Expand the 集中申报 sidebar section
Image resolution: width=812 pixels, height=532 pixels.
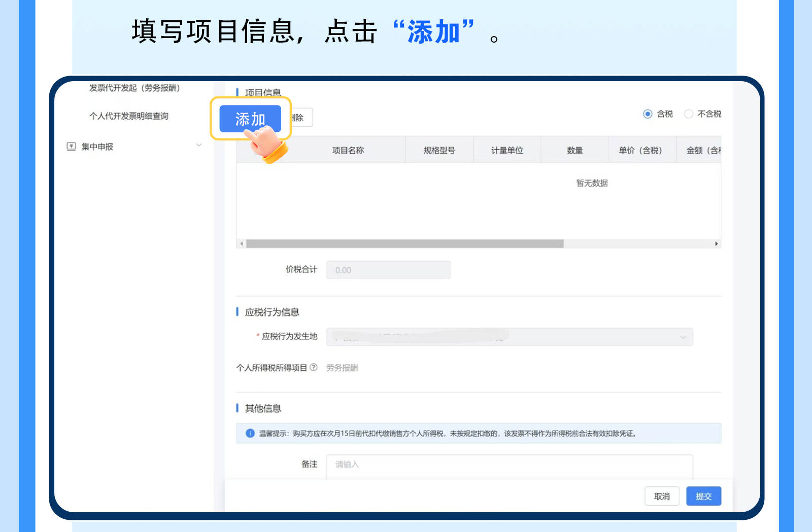(x=97, y=147)
